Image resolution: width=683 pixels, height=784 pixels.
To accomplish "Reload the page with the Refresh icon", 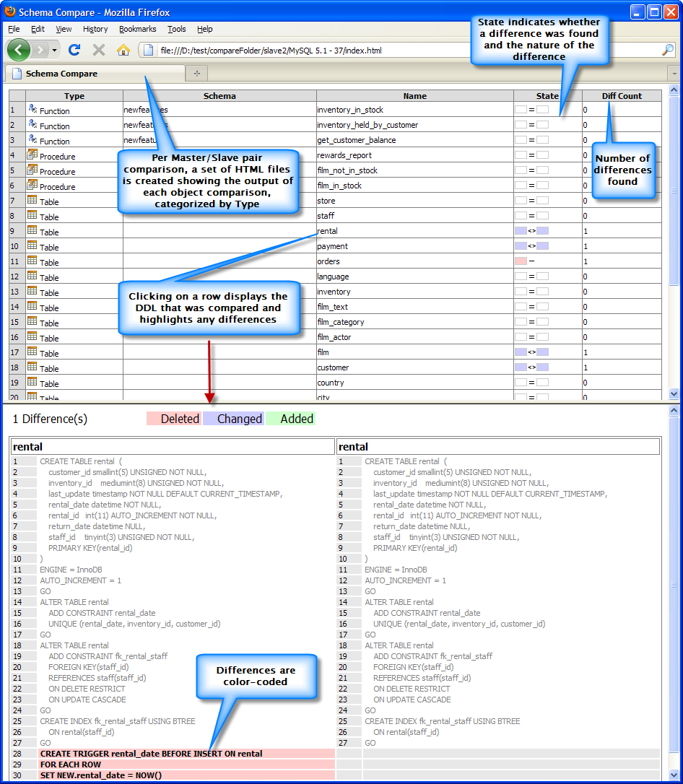I will [74, 50].
